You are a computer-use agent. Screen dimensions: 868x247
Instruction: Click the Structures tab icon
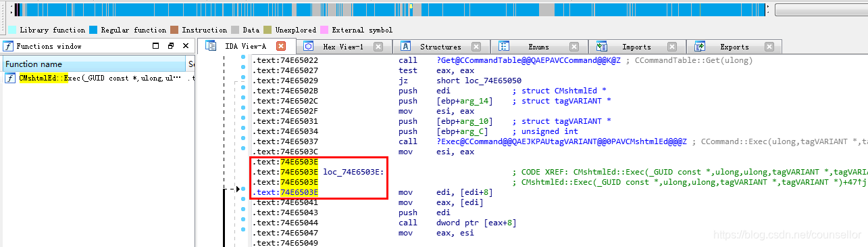click(x=406, y=47)
